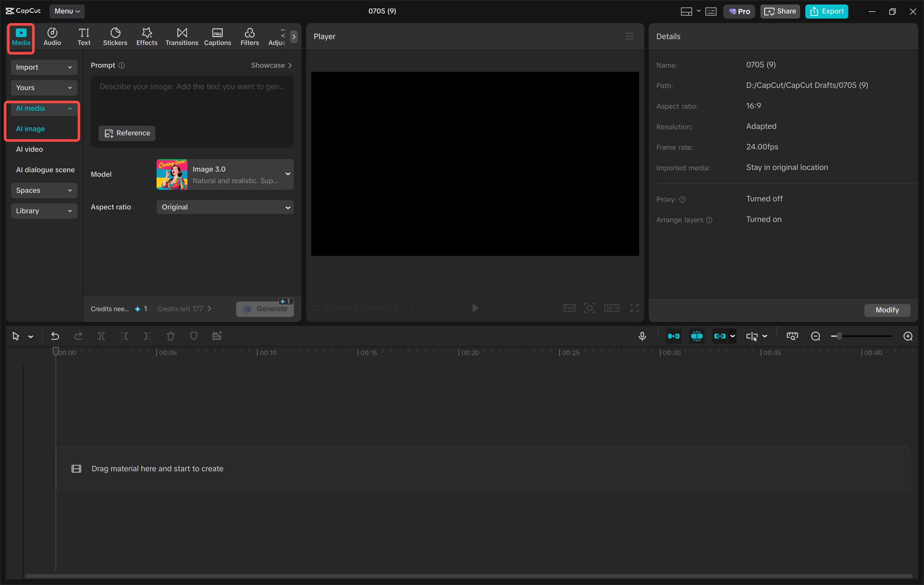This screenshot has height=585, width=924.
Task: Expand the Library section in the sidebar
Action: pyautogui.click(x=44, y=211)
